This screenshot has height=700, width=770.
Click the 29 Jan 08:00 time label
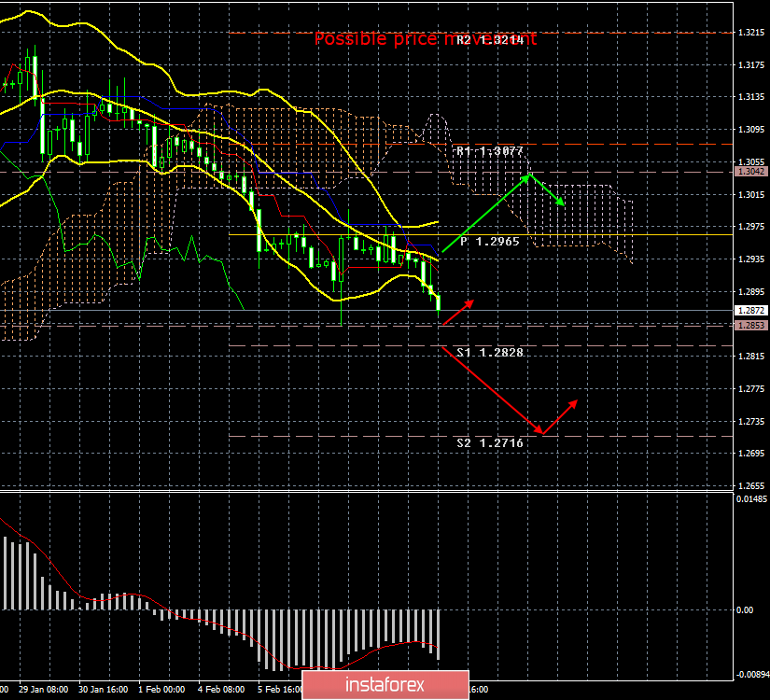(x=43, y=689)
